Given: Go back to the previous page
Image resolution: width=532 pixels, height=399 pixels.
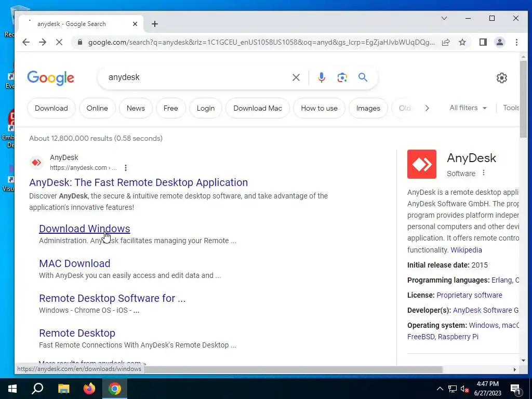Looking at the screenshot, I should pyautogui.click(x=26, y=42).
